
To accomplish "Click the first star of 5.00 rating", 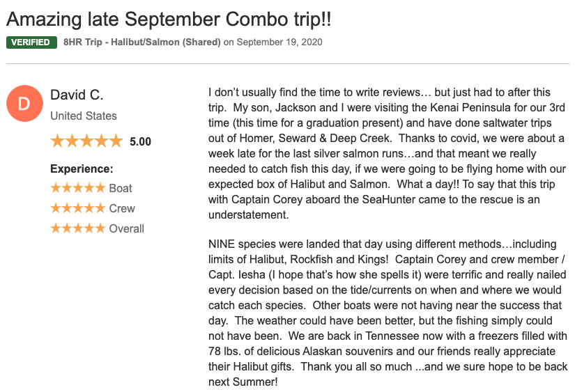I will [57, 141].
